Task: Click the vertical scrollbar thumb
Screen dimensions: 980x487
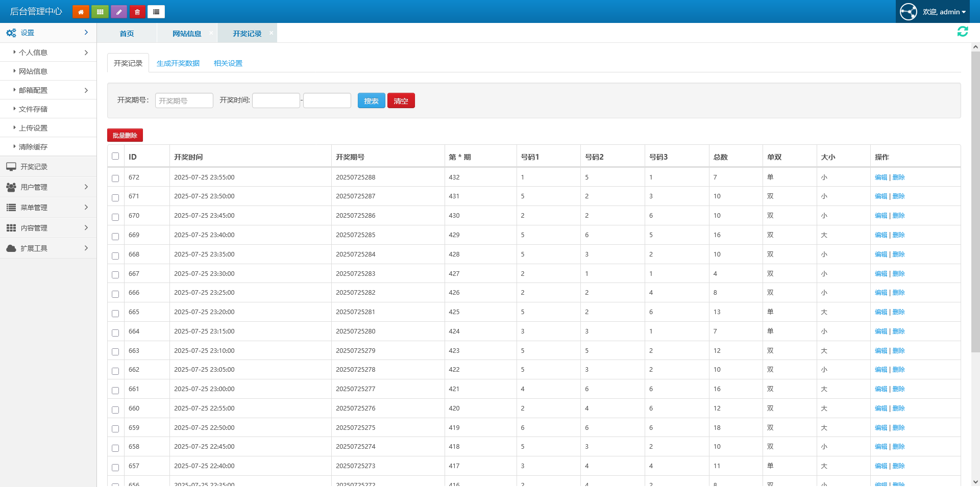Action: coord(975,201)
